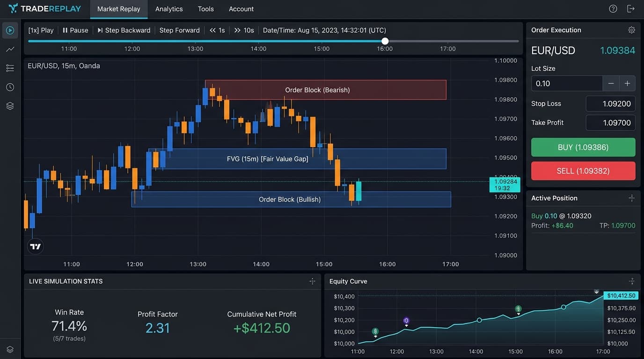This screenshot has height=359, width=644.
Task: Click the BUY (1.09386) button
Action: (x=583, y=147)
